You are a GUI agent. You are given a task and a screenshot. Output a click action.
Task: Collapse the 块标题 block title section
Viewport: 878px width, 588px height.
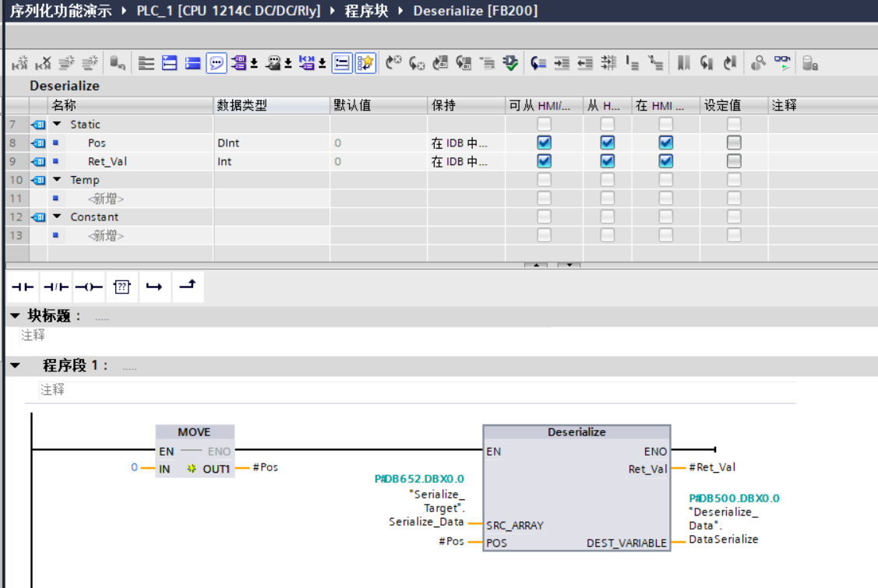coord(15,316)
